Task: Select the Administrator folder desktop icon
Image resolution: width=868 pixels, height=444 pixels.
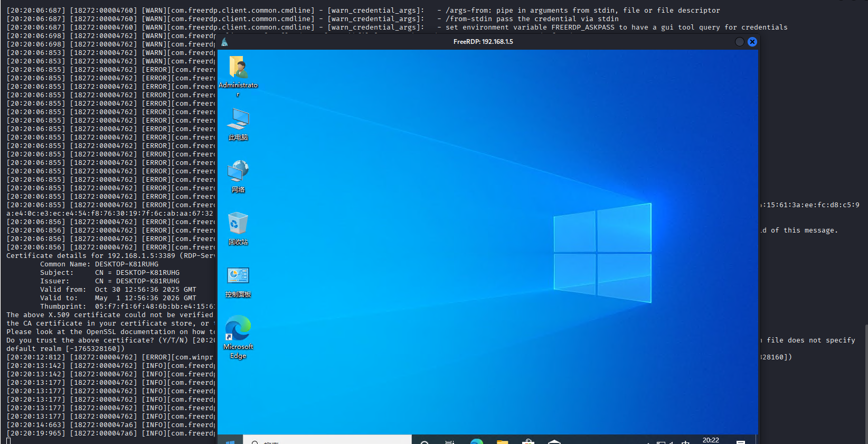Action: point(238,76)
